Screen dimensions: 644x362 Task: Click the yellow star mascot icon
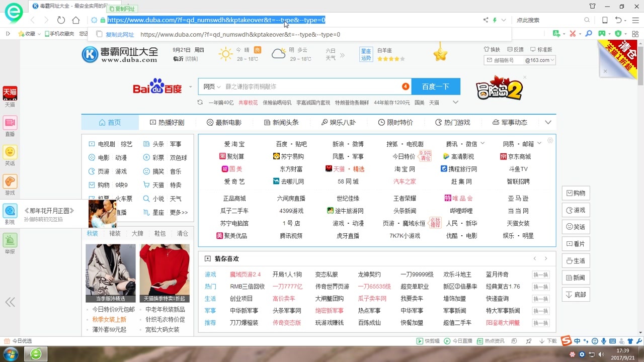[440, 52]
